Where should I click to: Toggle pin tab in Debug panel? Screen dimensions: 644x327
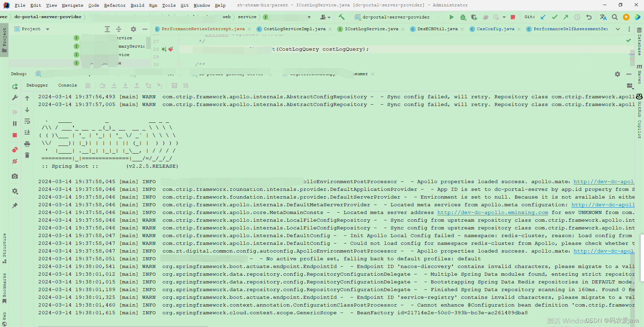click(x=15, y=205)
